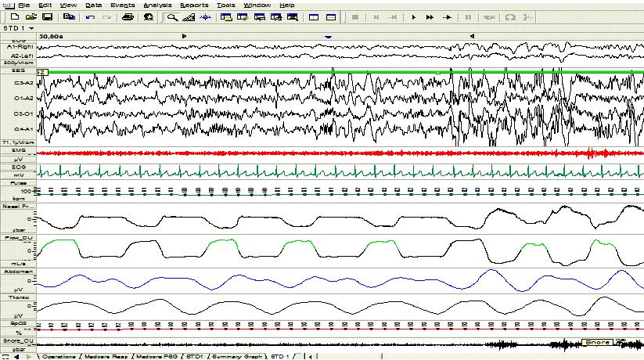Click the dark screen display icon
644x360 pixels.
[x=293, y=17]
